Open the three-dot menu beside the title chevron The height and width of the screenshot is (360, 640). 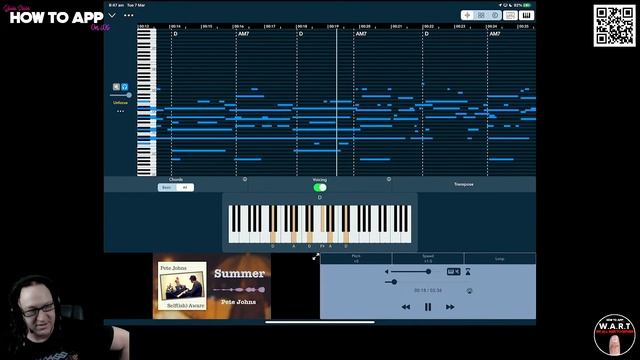[129, 16]
